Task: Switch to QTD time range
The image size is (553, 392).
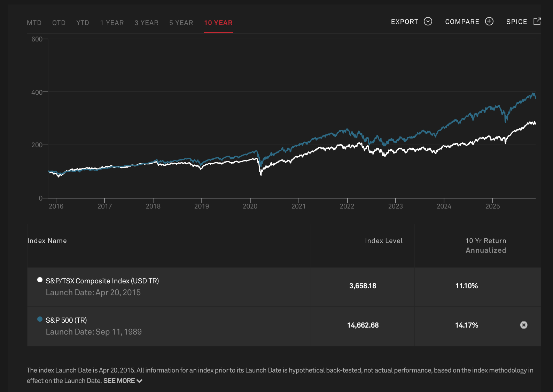Action: coord(59,23)
